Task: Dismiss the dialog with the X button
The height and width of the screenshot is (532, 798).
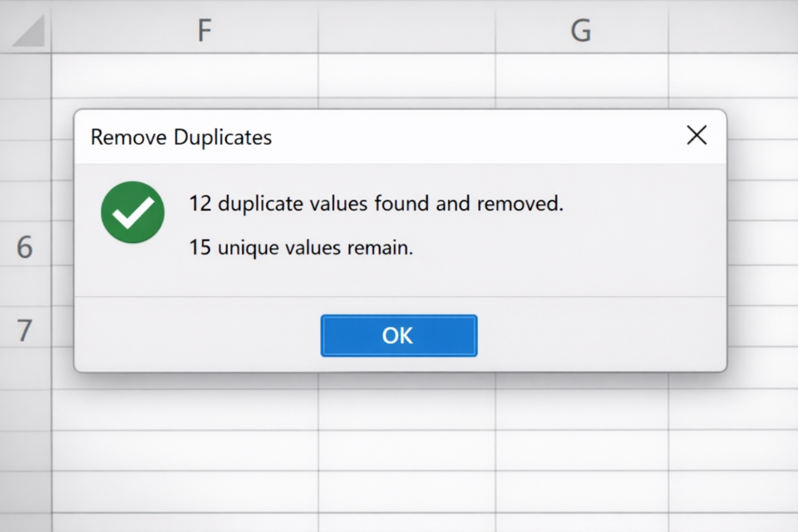Action: [x=697, y=135]
